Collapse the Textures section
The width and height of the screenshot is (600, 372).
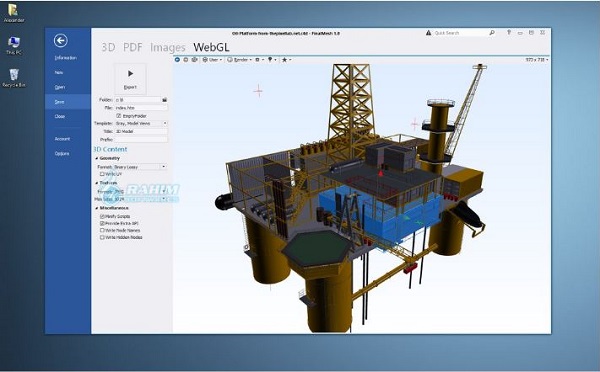point(96,183)
